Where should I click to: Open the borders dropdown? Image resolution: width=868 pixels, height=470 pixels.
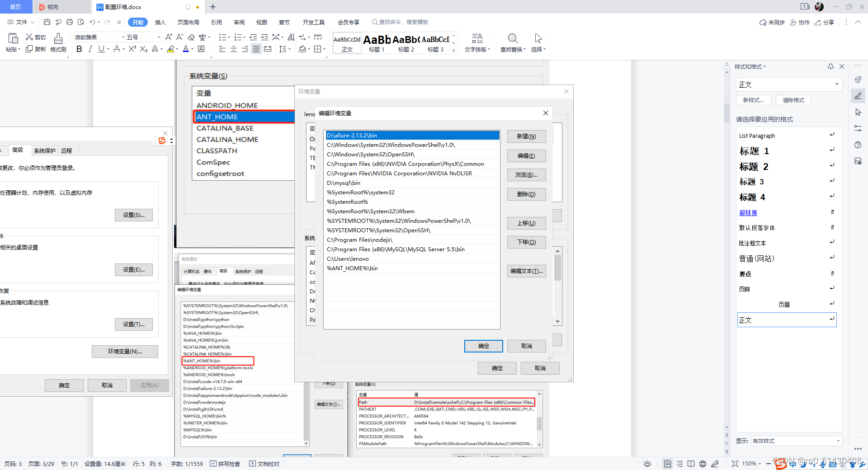point(325,49)
